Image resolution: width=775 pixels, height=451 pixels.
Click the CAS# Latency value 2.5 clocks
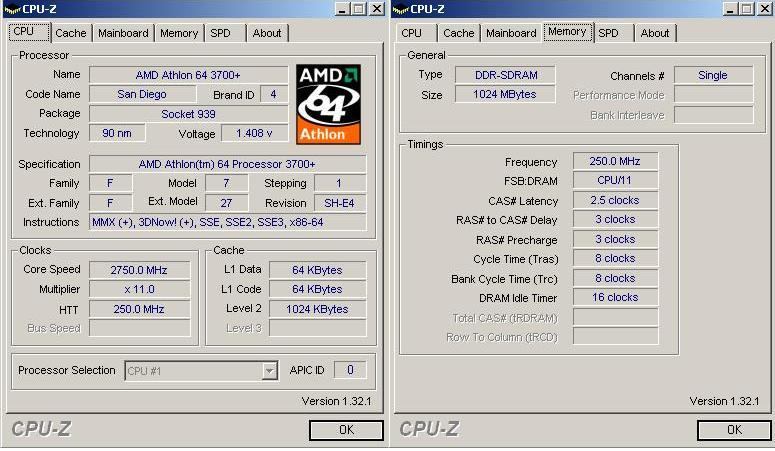click(615, 200)
